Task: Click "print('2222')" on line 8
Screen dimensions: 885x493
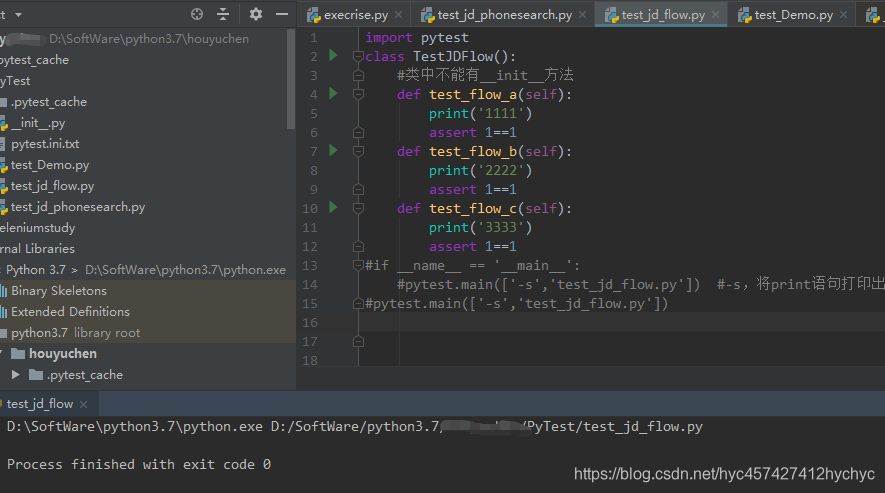Action: click(x=480, y=171)
